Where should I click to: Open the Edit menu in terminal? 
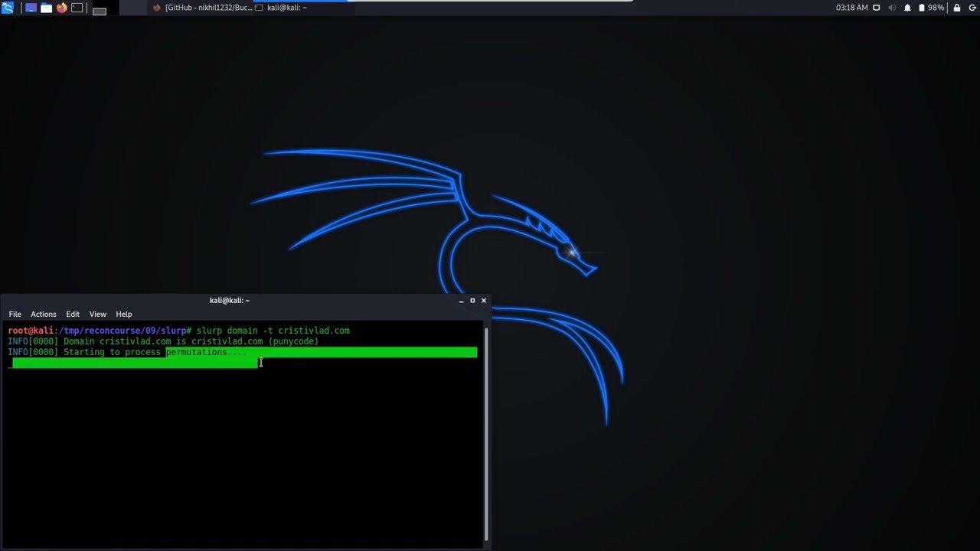pyautogui.click(x=73, y=314)
